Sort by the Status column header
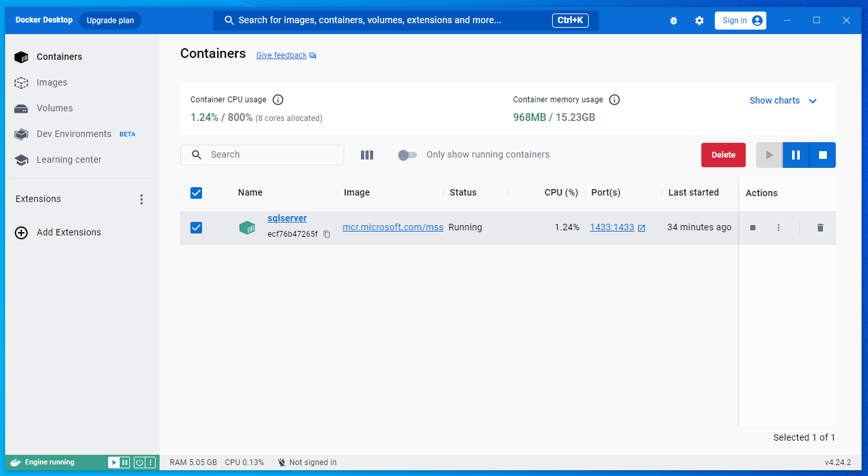This screenshot has height=476, width=868. tap(463, 192)
